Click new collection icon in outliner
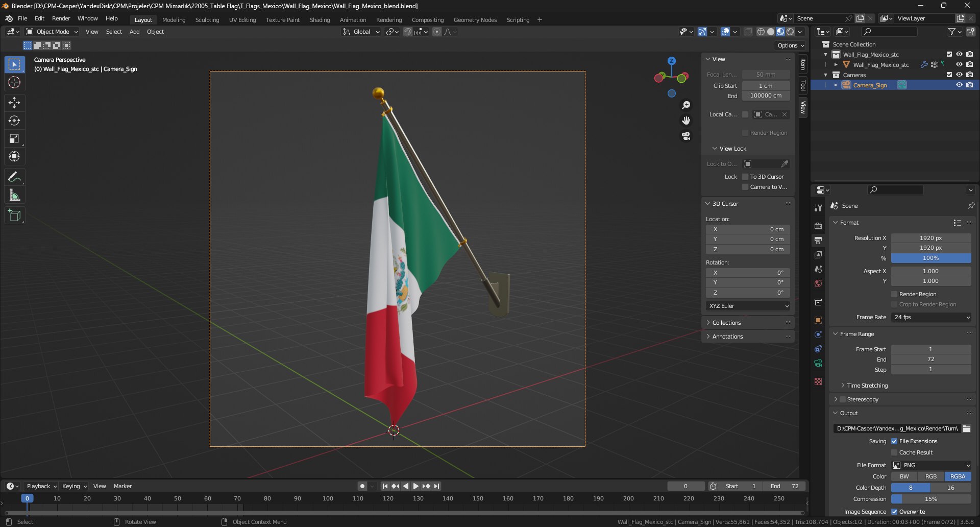The height and width of the screenshot is (527, 980). [970, 32]
